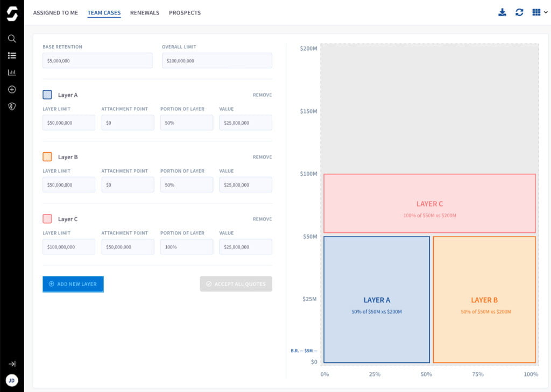Screen dimensions: 551x392
Task: Open the JD user avatar
Action: [12, 380]
